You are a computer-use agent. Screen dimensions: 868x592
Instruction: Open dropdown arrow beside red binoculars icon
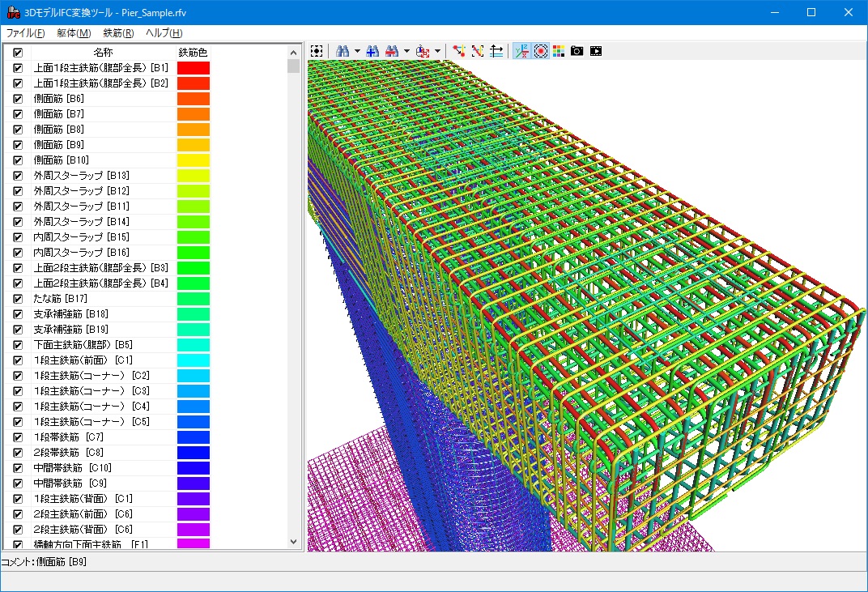[406, 51]
